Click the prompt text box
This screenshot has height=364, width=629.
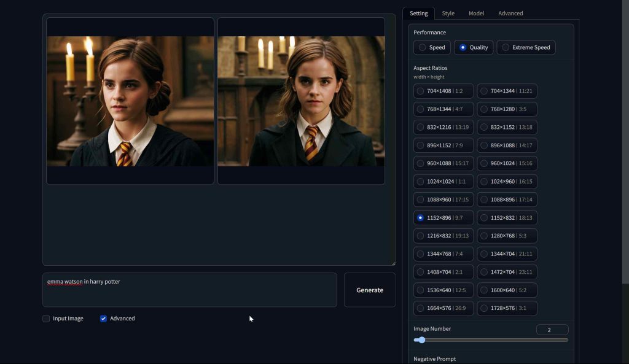(x=190, y=290)
